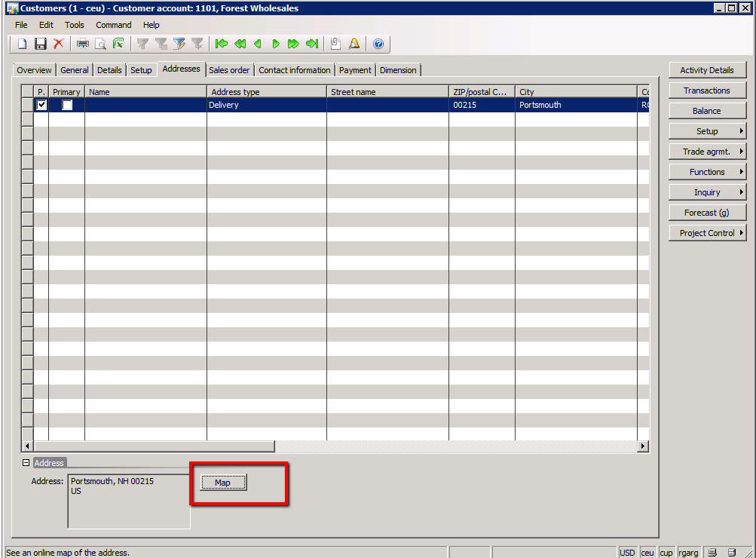Click the Print toolbar icon
Screen dimensions: 756x558
click(x=82, y=44)
